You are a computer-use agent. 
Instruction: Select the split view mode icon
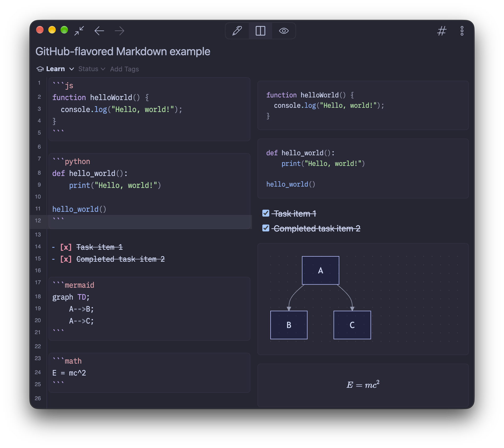pyautogui.click(x=260, y=31)
